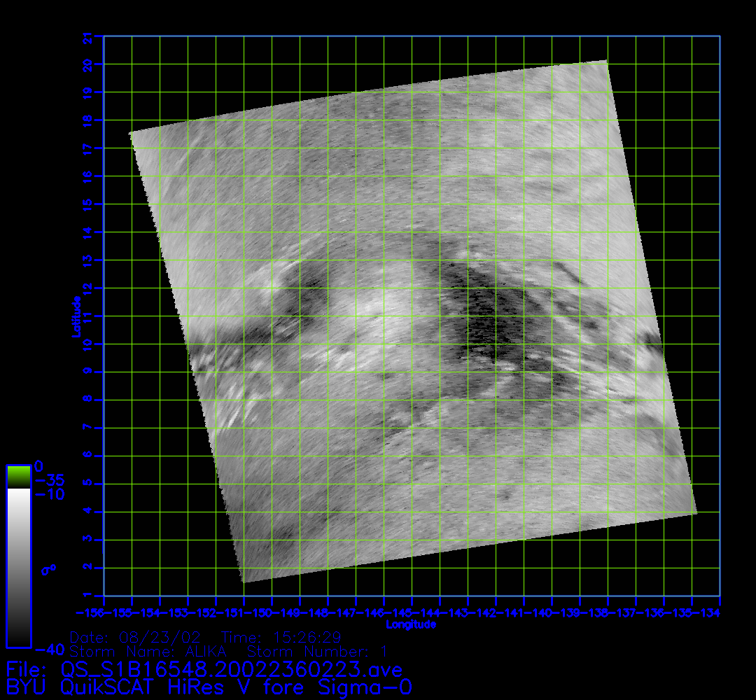The height and width of the screenshot is (700, 756).
Task: Click the Time: 15:26:29 text
Action: (x=281, y=638)
